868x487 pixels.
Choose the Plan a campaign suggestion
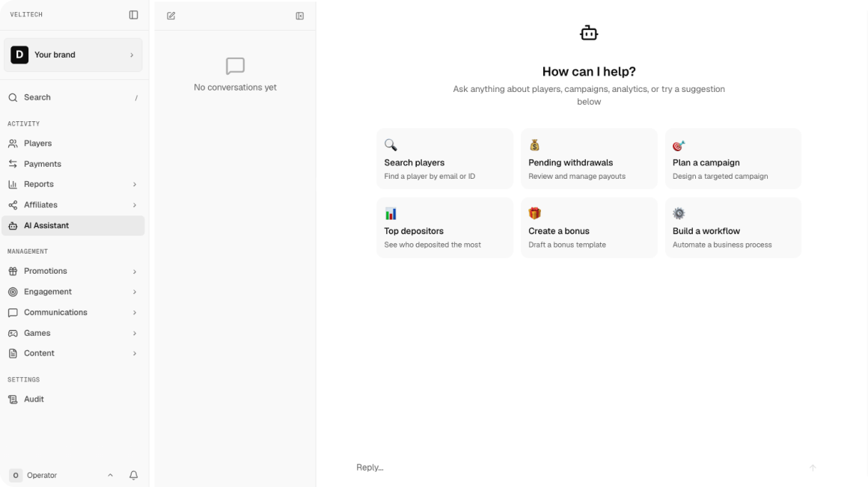733,159
